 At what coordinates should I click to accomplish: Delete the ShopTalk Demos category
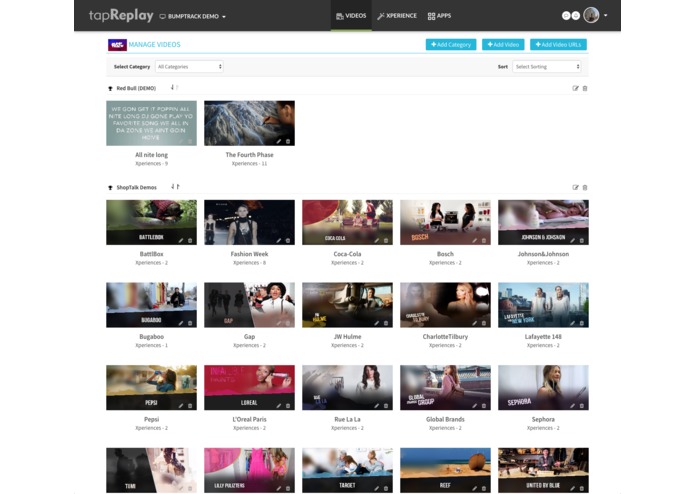click(585, 187)
